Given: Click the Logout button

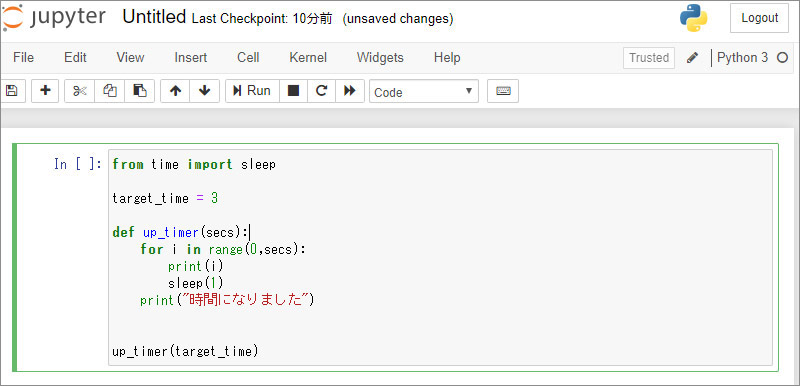Looking at the screenshot, I should coord(759,18).
